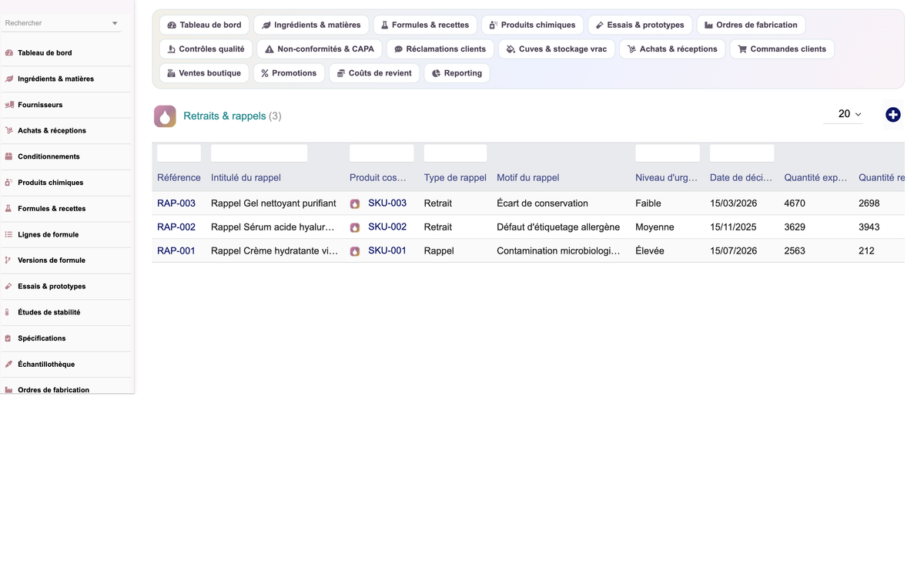Click the Achats & réceptions sidebar cart icon
Viewport: 924px width, 578px height.
tap(9, 131)
